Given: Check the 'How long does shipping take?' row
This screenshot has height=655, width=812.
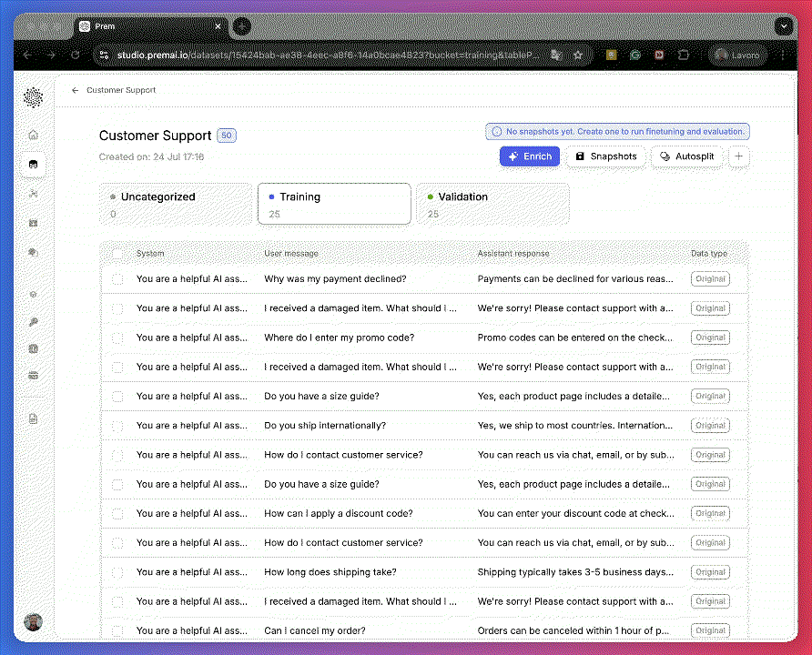Looking at the screenshot, I should (117, 572).
